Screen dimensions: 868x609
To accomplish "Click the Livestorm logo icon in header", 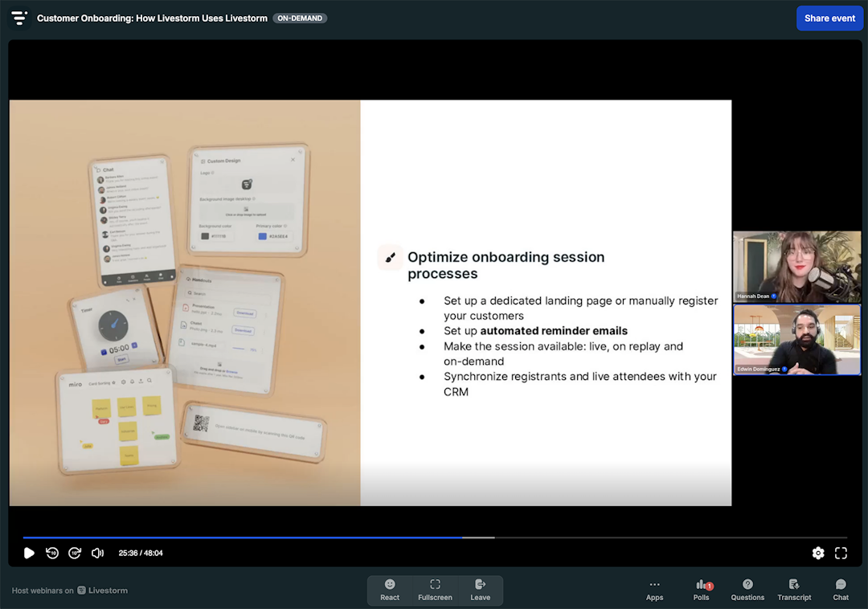I will (19, 18).
